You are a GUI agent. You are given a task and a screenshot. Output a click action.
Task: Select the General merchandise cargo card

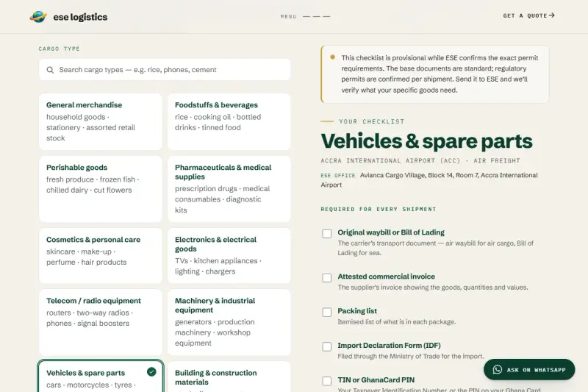(101, 121)
